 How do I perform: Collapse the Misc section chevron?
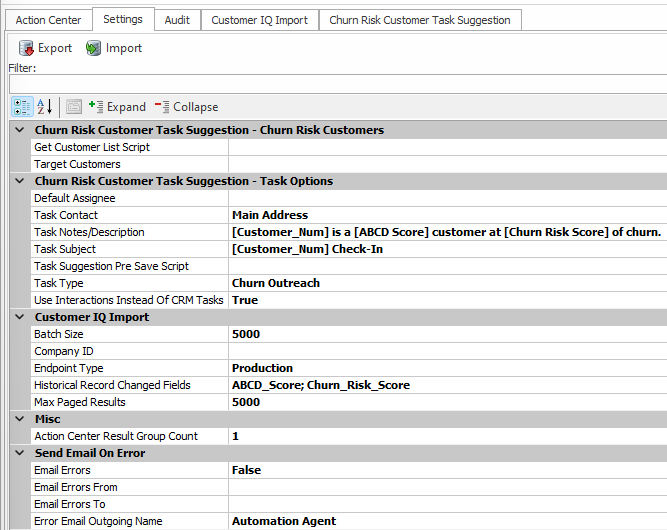(x=19, y=419)
